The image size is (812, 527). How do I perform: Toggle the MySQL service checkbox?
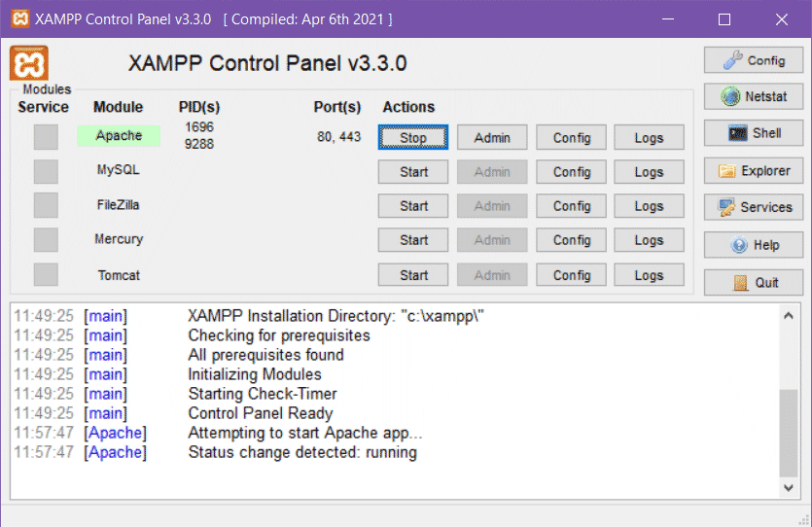click(46, 171)
